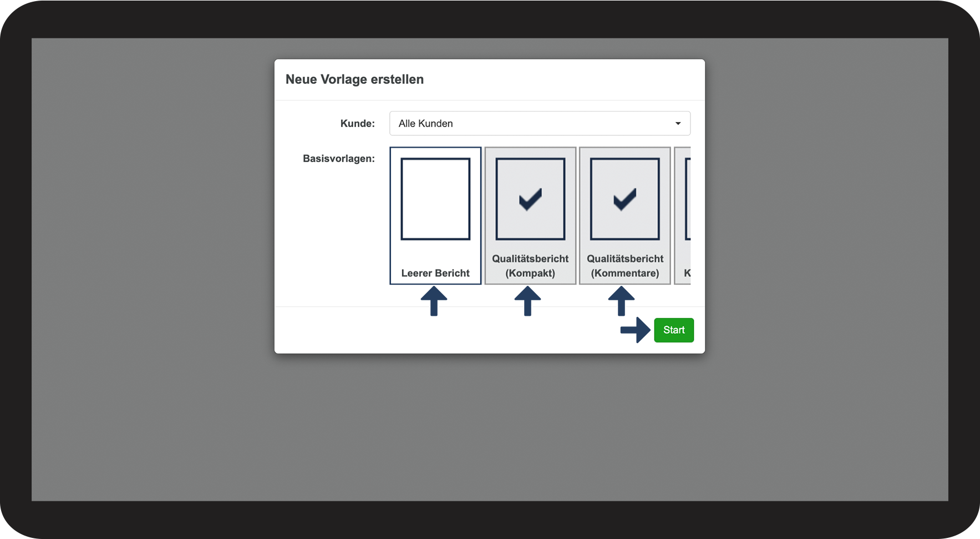This screenshot has width=980, height=539.
Task: Select the partially visible fourth template tile
Action: 683,215
